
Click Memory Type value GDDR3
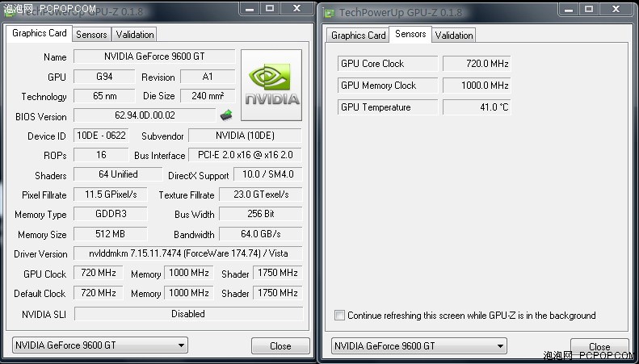(111, 214)
